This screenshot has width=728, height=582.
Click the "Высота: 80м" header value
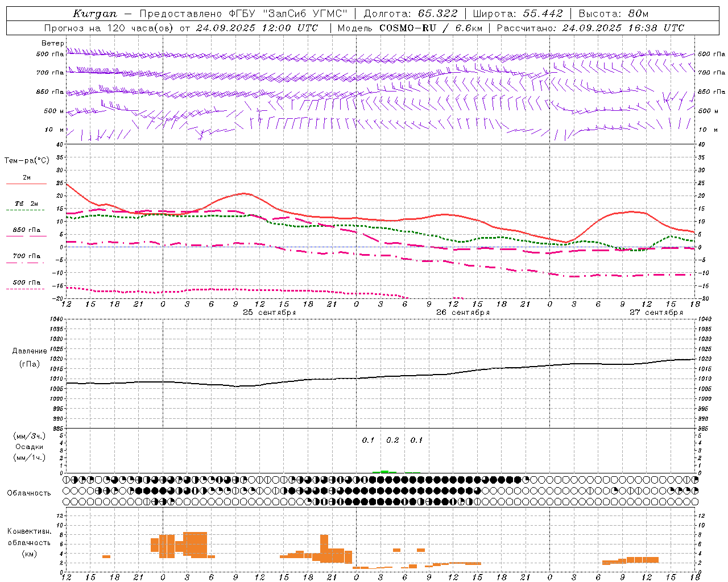point(613,14)
